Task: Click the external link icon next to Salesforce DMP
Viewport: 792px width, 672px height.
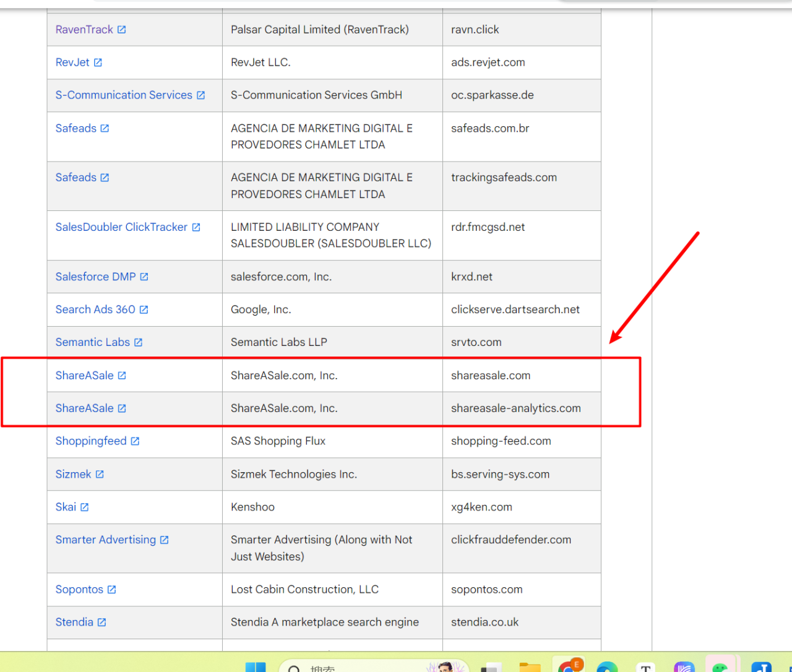Action: point(144,277)
